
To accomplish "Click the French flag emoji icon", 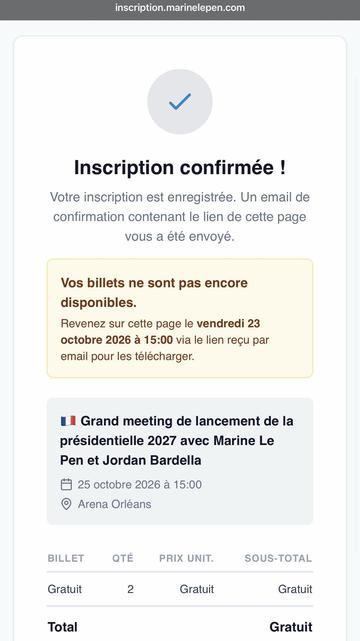I will pos(68,421).
